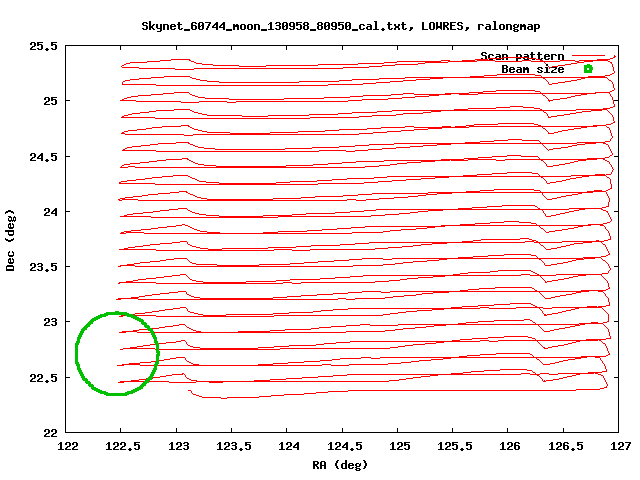Viewport: 640px width, 480px height.
Task: Click the 123 tick label on RA axis
Action: 178,446
